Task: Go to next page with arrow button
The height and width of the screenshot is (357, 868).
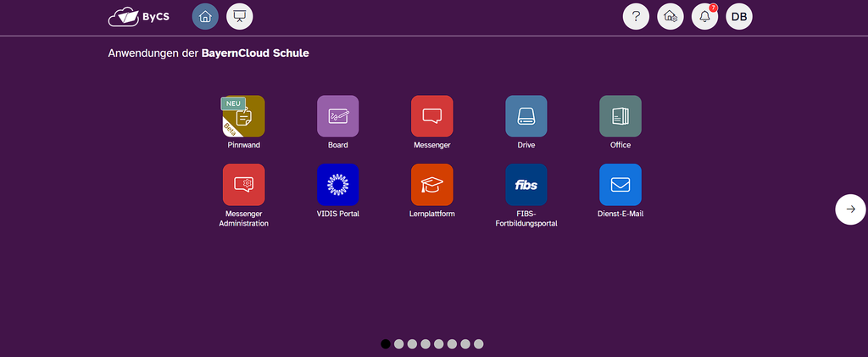Action: (850, 209)
